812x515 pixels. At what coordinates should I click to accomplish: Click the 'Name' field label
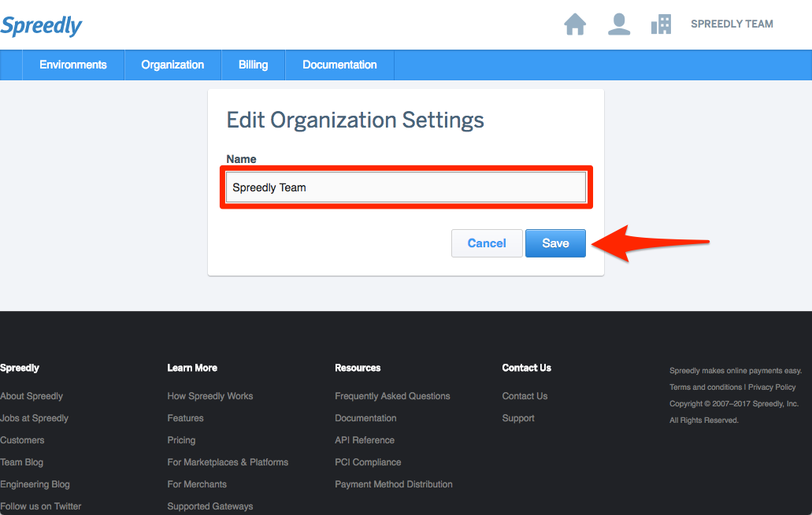241,159
